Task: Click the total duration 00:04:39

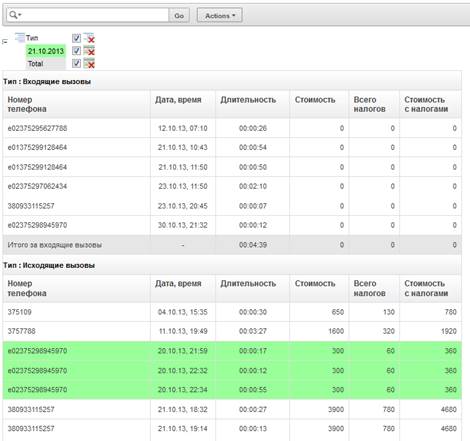Action: [253, 245]
